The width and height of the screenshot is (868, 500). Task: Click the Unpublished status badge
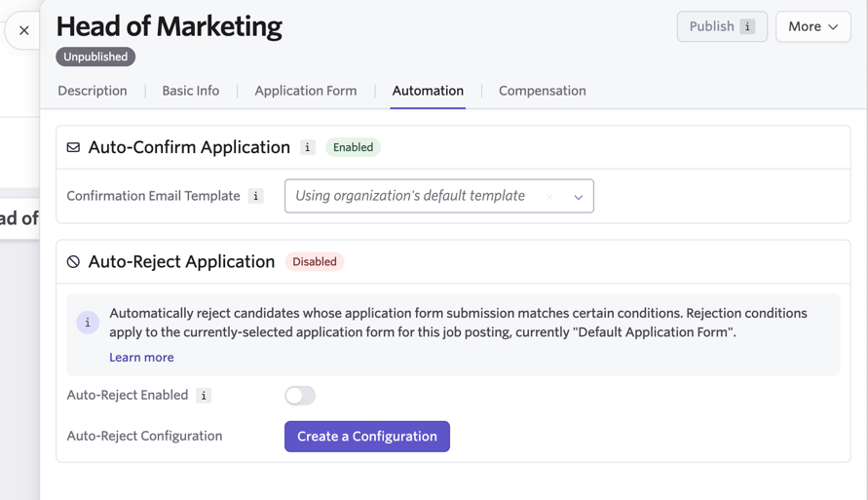tap(95, 57)
